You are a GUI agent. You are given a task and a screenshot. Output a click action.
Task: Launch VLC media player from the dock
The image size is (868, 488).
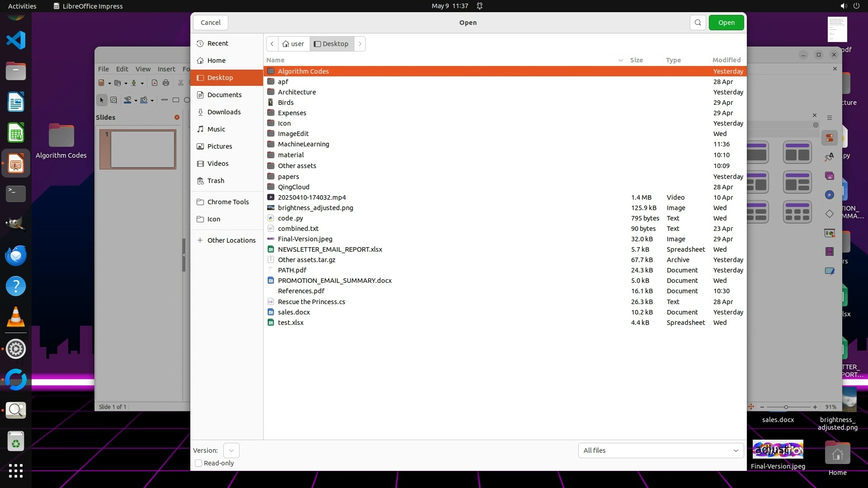pos(16,317)
